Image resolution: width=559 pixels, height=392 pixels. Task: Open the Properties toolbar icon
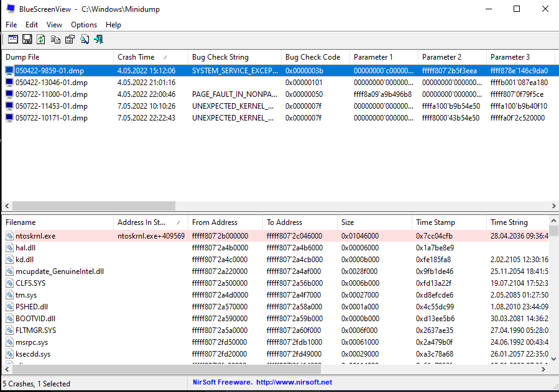70,39
